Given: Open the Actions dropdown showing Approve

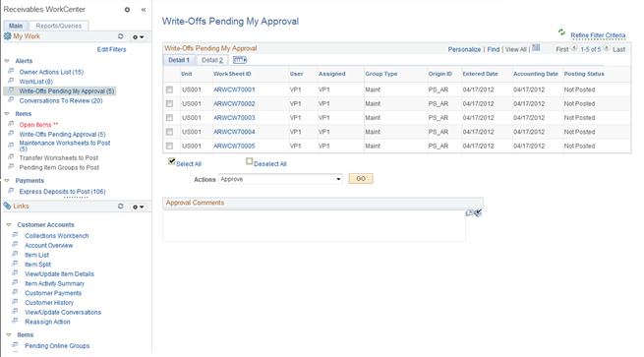Looking at the screenshot, I should click(x=280, y=179).
